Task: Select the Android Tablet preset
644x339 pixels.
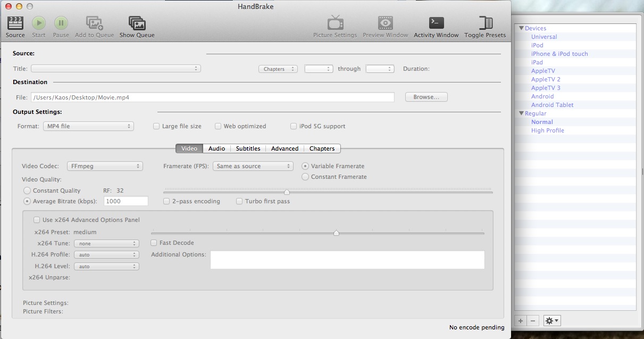Action: [552, 105]
